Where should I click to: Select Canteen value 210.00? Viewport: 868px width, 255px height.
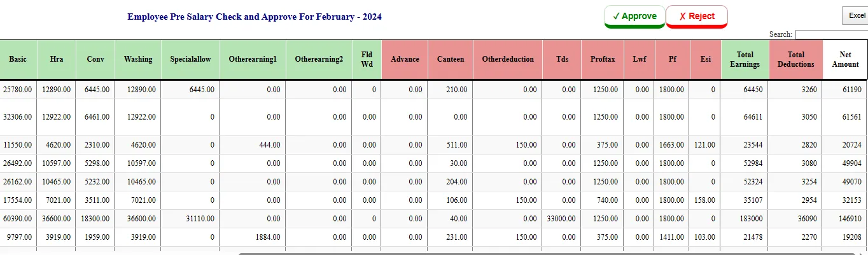pos(457,90)
